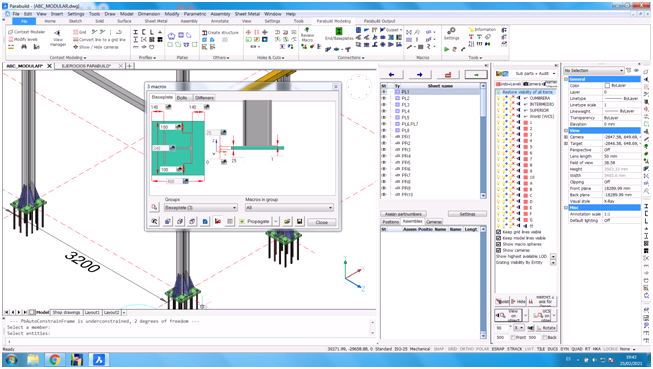
Task: Click the green arrow button above sheet list
Action: coord(476,75)
